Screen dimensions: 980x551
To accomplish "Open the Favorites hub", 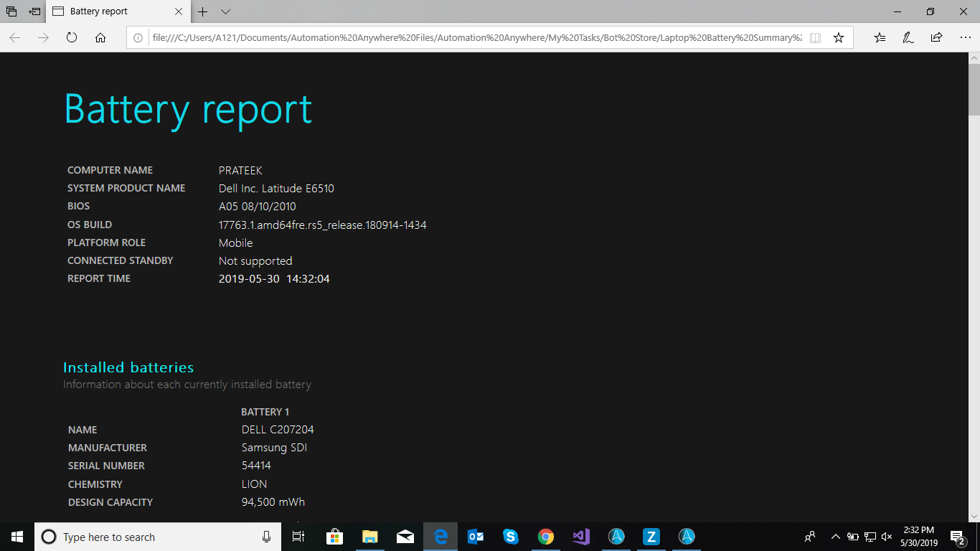I will pyautogui.click(x=880, y=38).
